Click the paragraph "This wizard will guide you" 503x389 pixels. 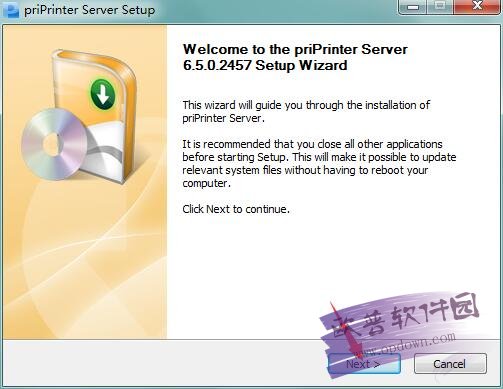(306, 112)
